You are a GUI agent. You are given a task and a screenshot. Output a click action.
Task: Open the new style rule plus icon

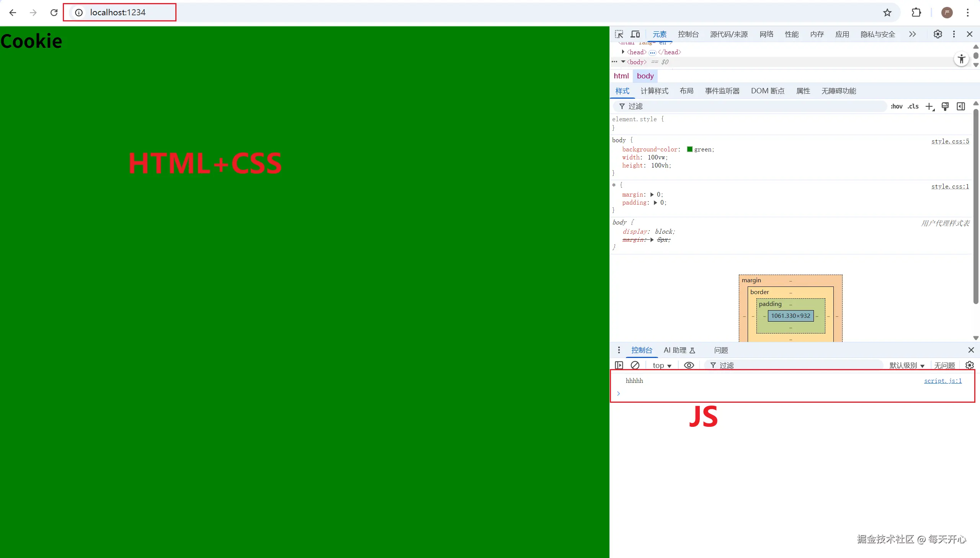(929, 107)
